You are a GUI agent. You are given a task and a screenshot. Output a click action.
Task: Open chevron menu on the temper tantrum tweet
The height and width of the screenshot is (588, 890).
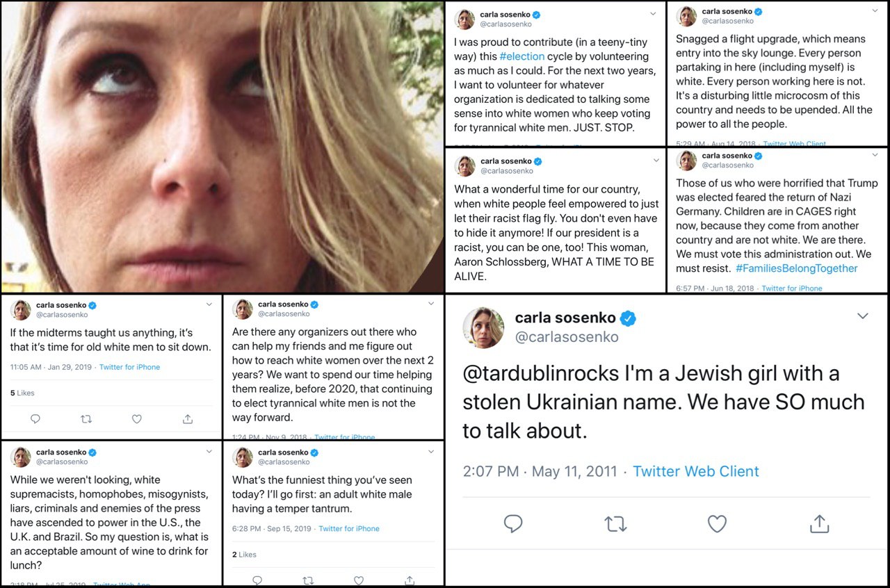coord(432,452)
